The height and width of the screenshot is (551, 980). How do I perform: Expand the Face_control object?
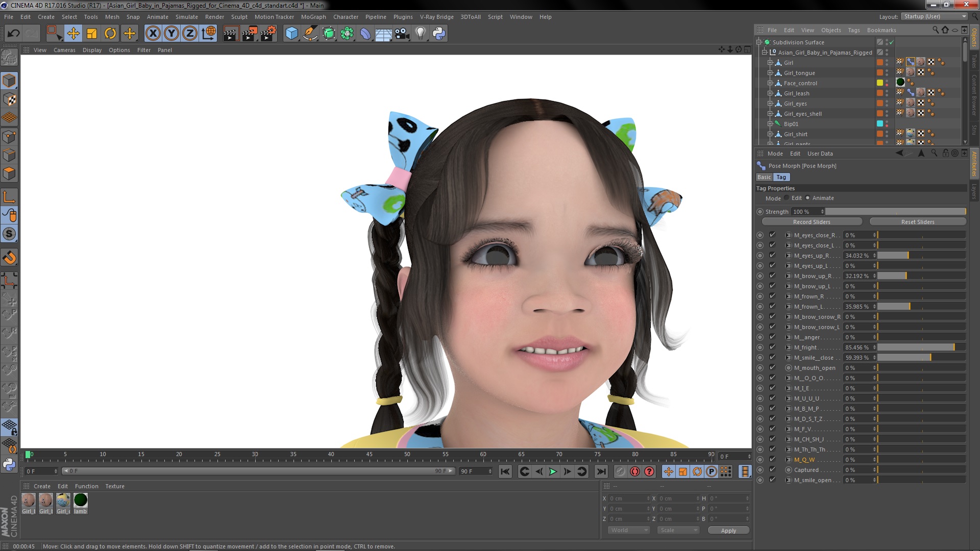[x=770, y=83]
